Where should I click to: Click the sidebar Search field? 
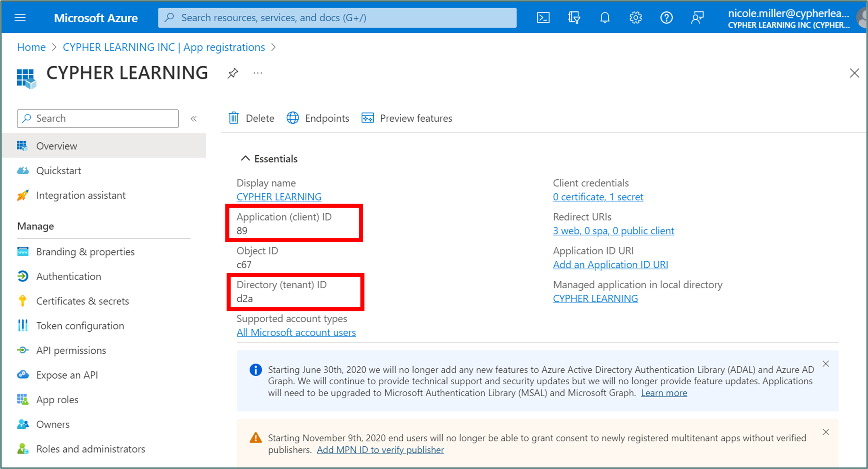pyautogui.click(x=98, y=119)
